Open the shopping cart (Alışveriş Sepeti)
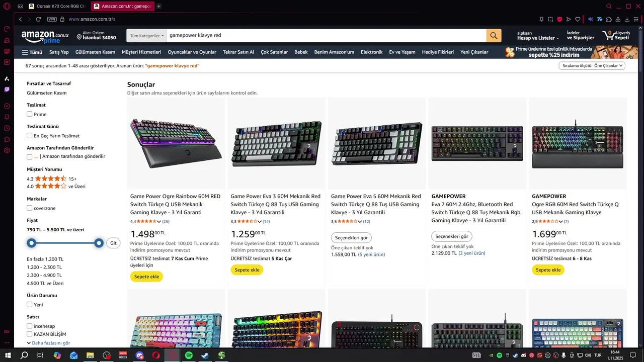 [x=616, y=36]
